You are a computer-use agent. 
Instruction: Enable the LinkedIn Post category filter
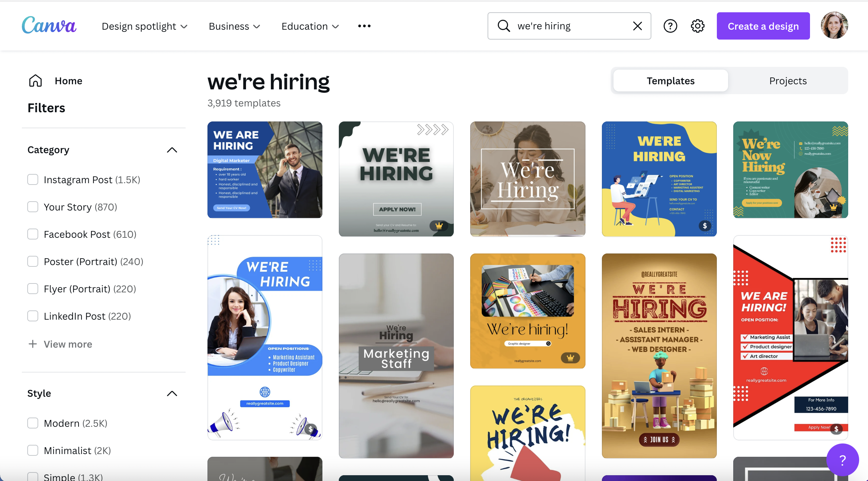tap(33, 316)
